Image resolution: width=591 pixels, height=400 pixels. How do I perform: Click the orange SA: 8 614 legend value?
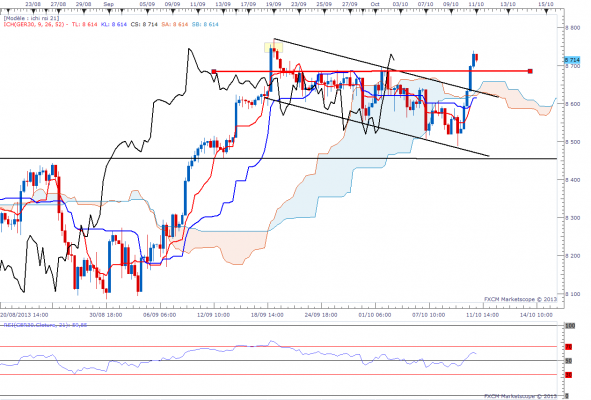175,25
